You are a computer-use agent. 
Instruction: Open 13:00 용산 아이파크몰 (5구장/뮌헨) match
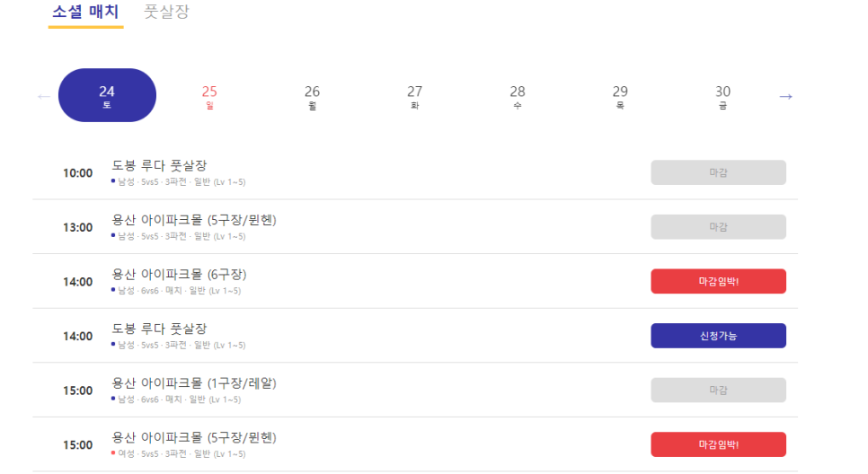pos(194,220)
